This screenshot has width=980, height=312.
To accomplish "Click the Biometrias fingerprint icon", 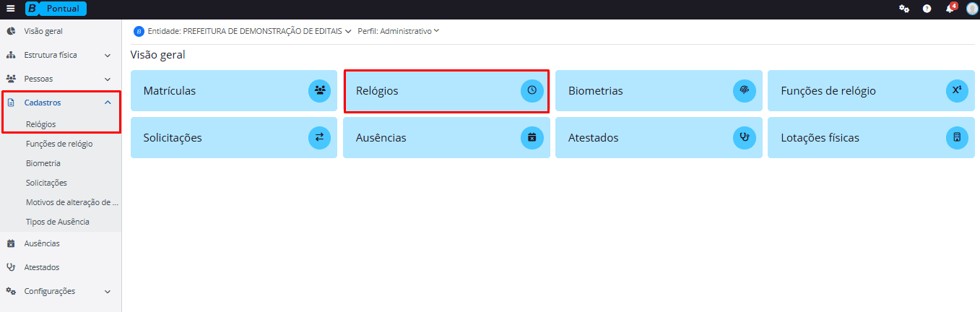I will tap(744, 91).
